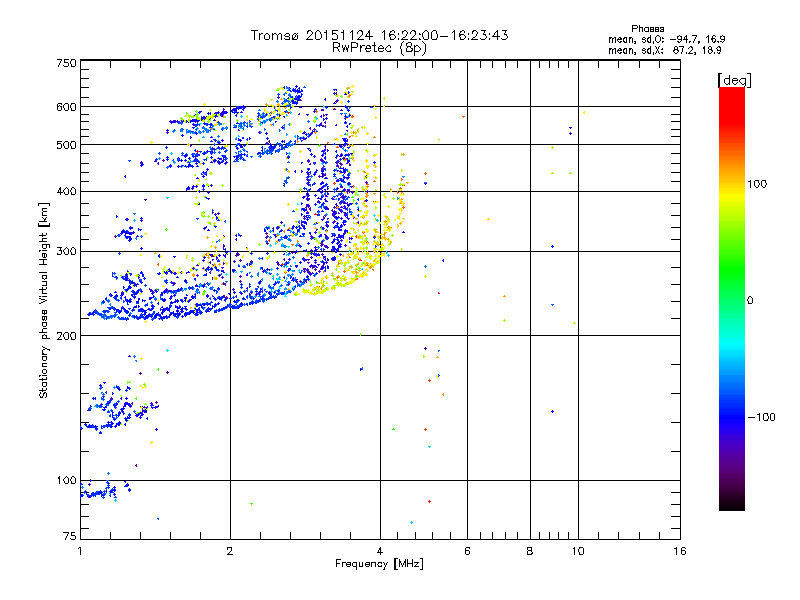Click the y-axis '750' tick label
Viewport: 800px width, 600px height.
pos(66,63)
